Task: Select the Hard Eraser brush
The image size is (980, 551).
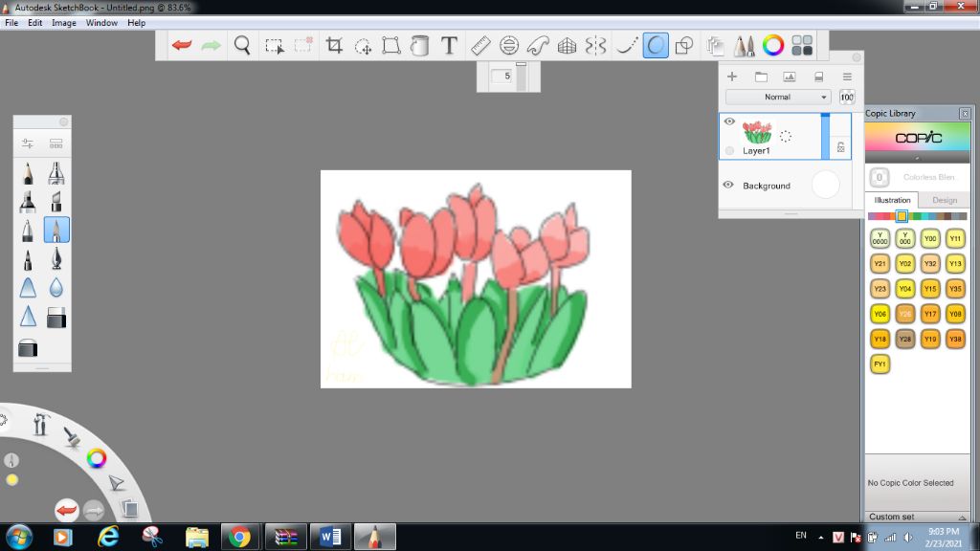Action: click(28, 347)
